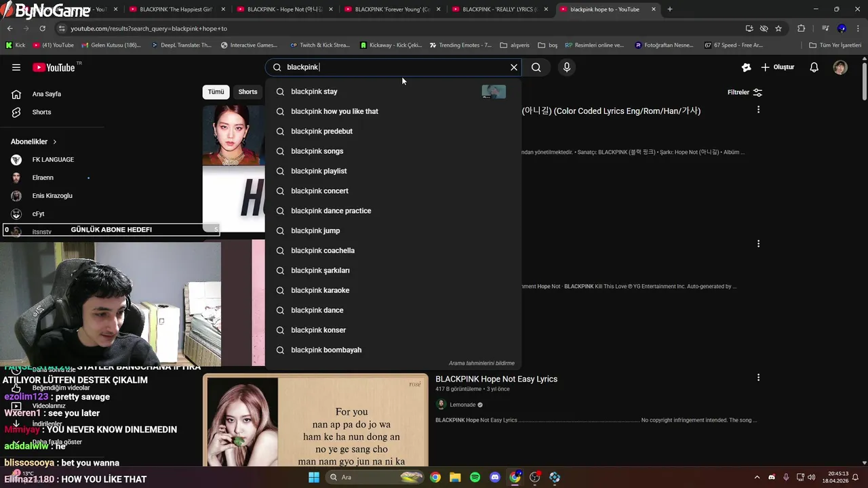The height and width of the screenshot is (488, 868).
Task: Switch to 'BLACKPINK The Happiest Girl' browser tab
Action: click(175, 9)
